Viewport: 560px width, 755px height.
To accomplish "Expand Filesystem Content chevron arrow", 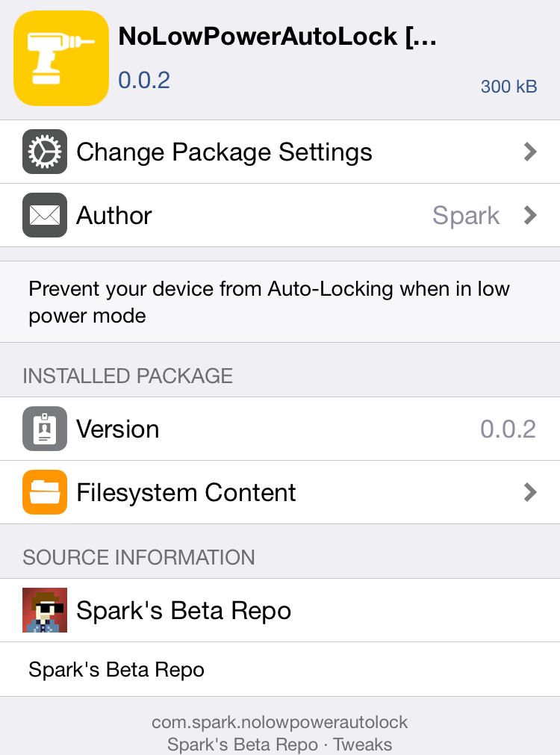I will tap(530, 492).
